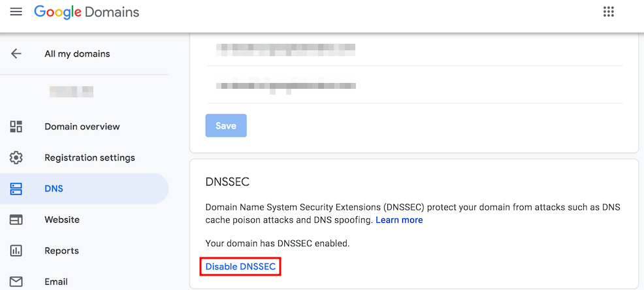This screenshot has width=644, height=290.
Task: Click the Email envelope icon
Action: point(16,282)
